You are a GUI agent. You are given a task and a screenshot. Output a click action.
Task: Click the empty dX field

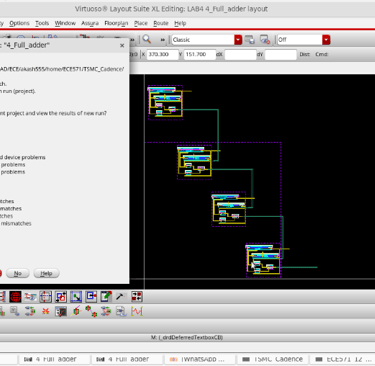(x=240, y=54)
